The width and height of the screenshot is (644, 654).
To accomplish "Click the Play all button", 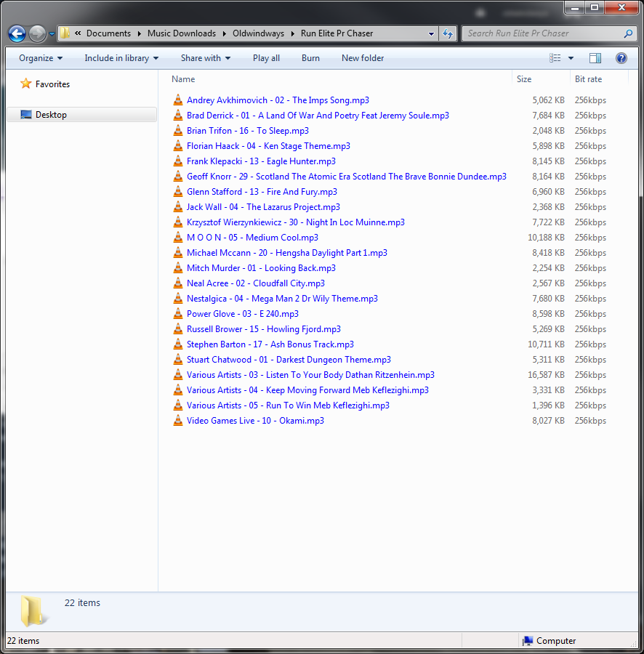I will pyautogui.click(x=266, y=58).
